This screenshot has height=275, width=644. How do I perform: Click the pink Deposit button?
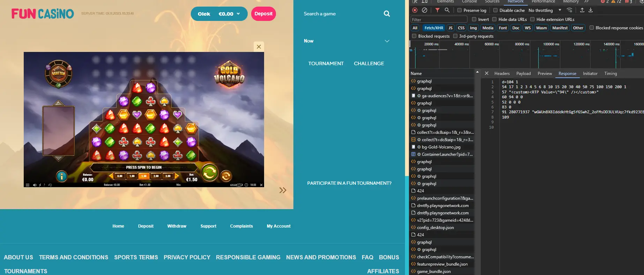click(x=263, y=14)
